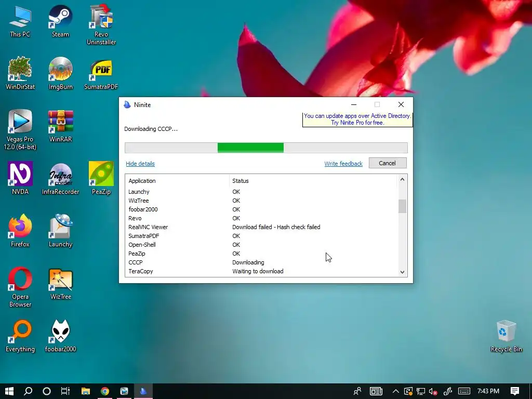
Task: Click 'Download failed - Hash check failed' status
Action: coord(276,227)
